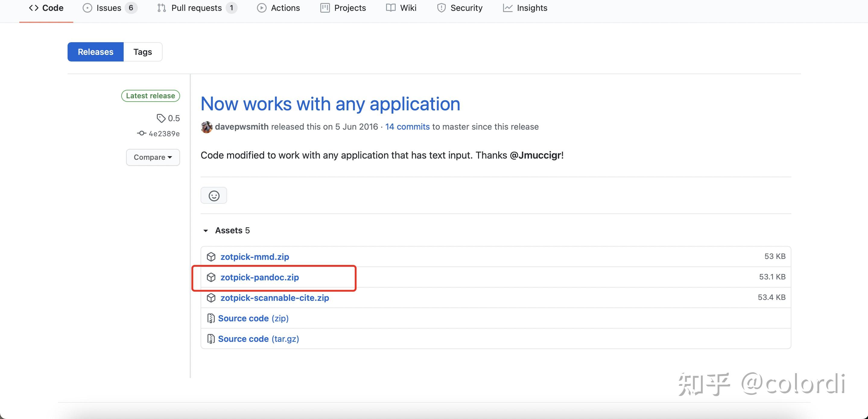Click the file icon beside Source code (zip)
868x419 pixels.
(211, 318)
